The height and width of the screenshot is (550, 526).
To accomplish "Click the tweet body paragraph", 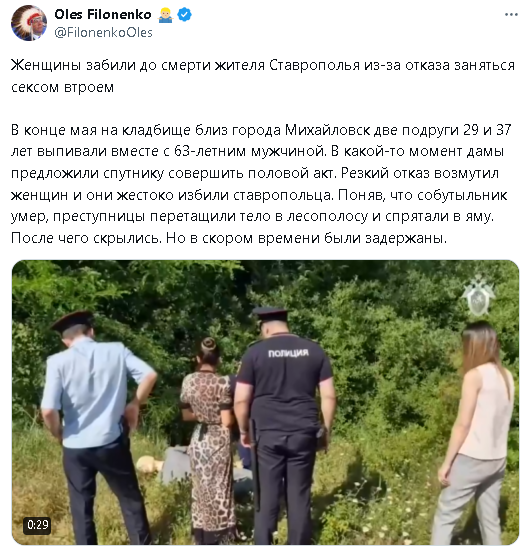I will [x=261, y=184].
